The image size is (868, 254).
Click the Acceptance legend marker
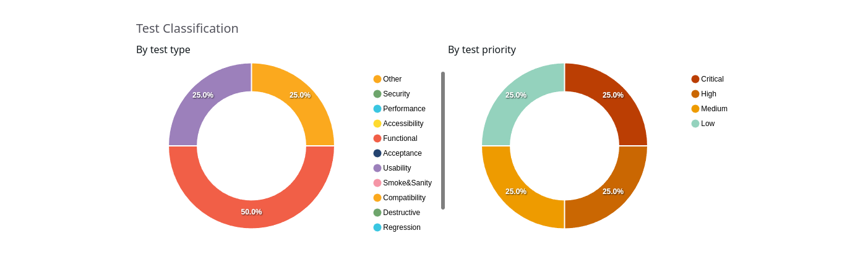pos(377,153)
